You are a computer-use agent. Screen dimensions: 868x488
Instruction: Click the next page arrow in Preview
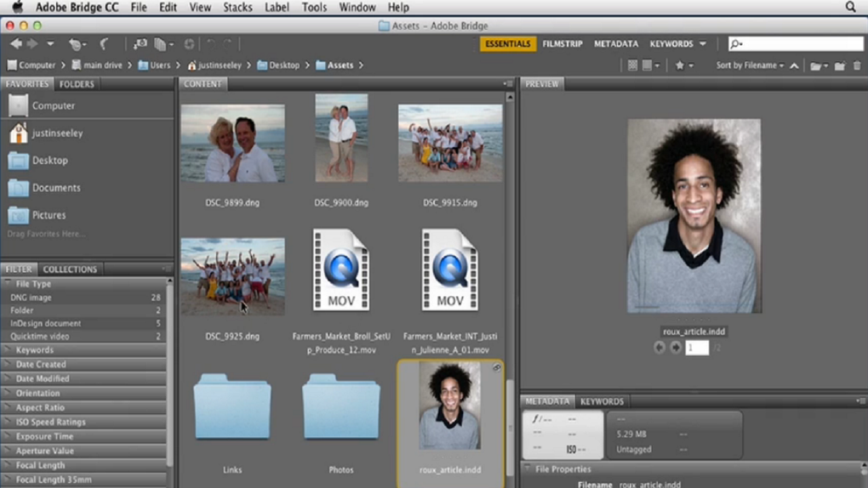pos(676,348)
